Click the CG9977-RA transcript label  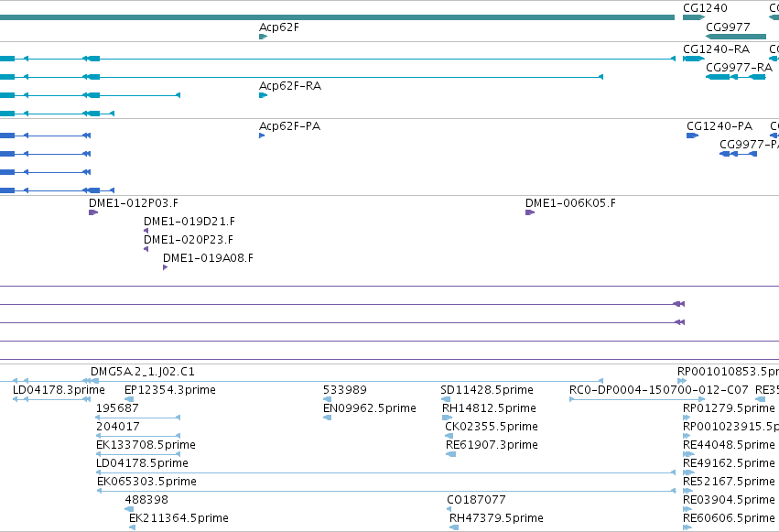pyautogui.click(x=739, y=68)
